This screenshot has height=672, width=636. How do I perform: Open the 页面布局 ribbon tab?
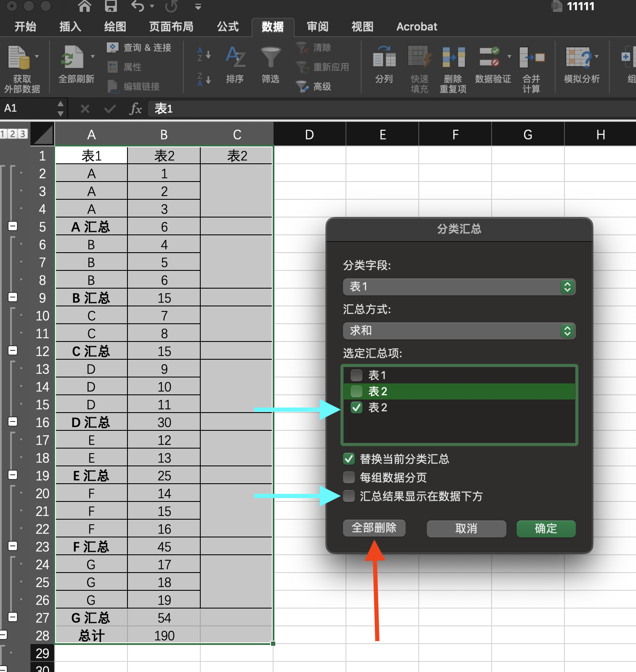coord(171,27)
